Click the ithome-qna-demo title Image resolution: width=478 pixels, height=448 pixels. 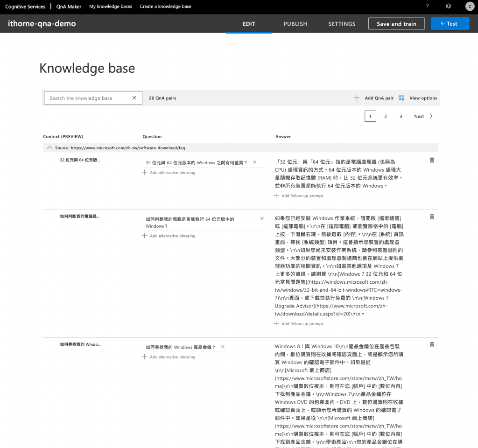coord(42,23)
